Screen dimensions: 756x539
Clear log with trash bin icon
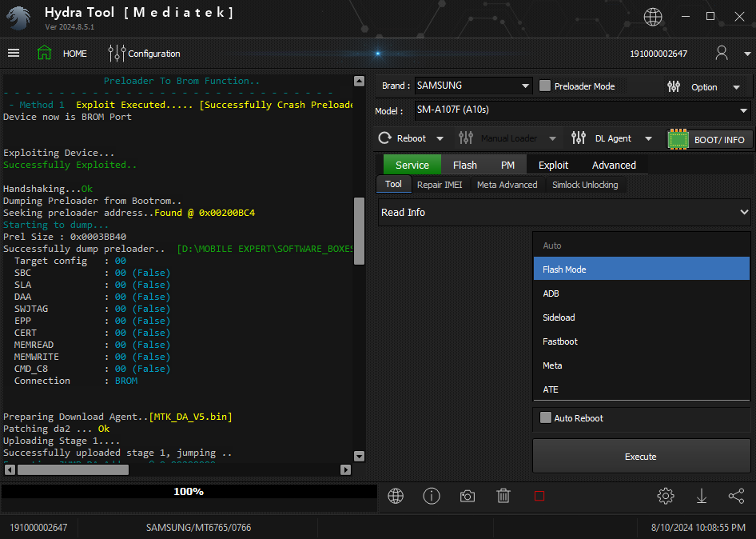click(x=503, y=496)
